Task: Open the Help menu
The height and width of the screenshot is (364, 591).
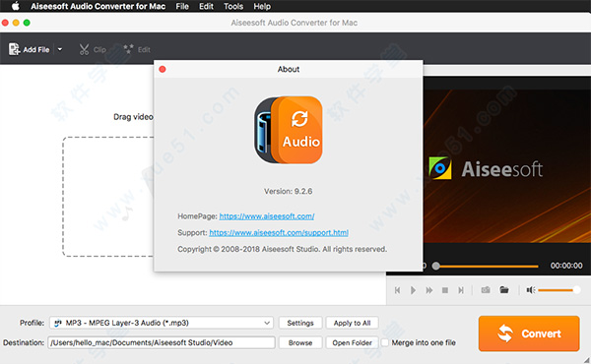Action: click(262, 6)
